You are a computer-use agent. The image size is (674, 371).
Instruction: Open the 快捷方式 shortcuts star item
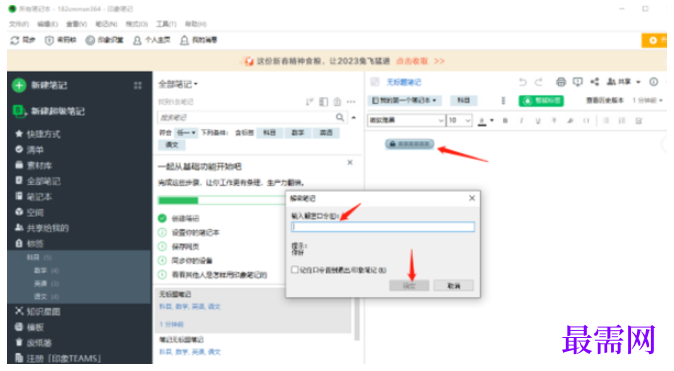click(38, 134)
